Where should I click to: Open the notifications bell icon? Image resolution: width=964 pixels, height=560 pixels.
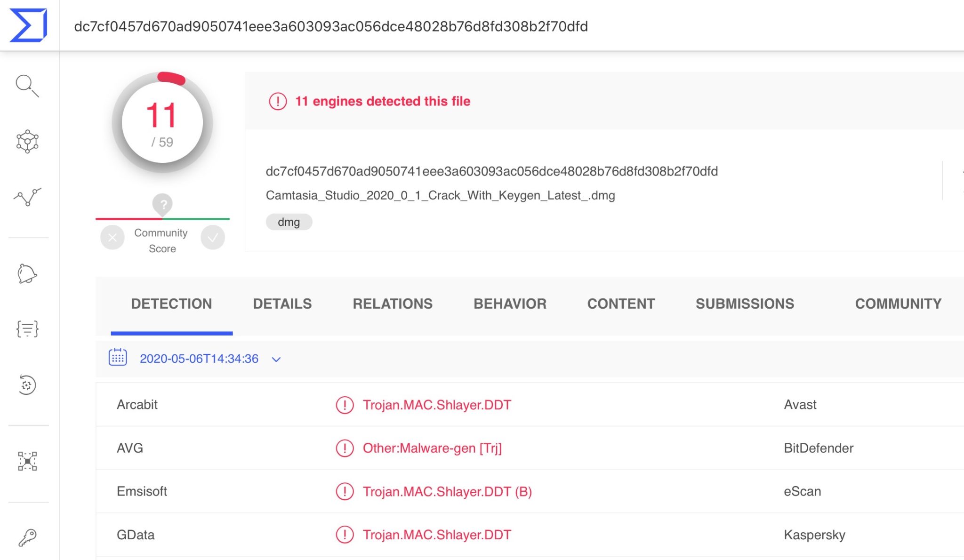tap(27, 274)
